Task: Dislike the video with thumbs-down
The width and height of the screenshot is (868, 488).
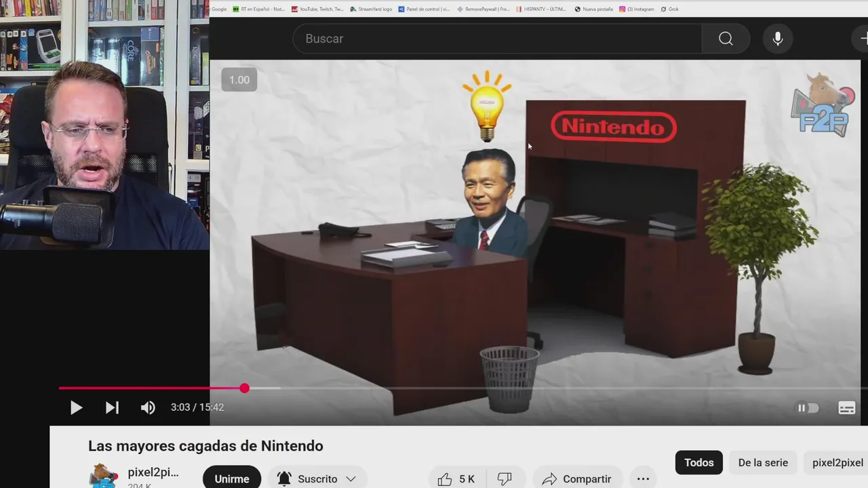Action: click(x=505, y=479)
